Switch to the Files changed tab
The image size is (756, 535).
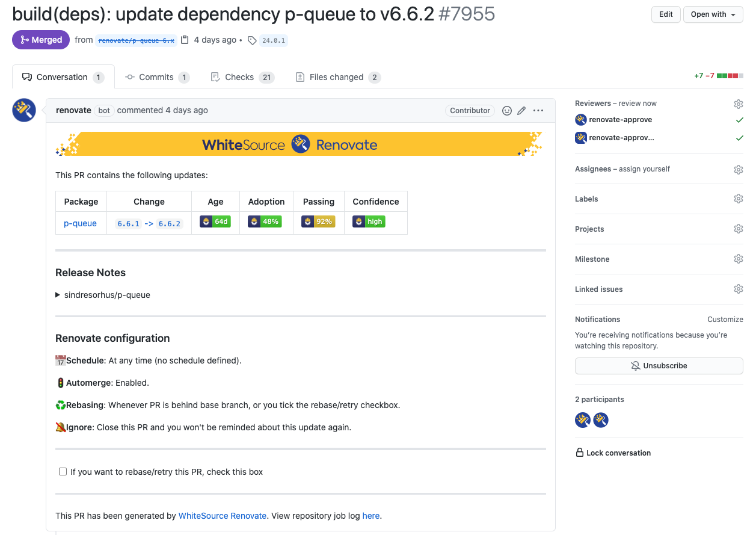pos(337,77)
